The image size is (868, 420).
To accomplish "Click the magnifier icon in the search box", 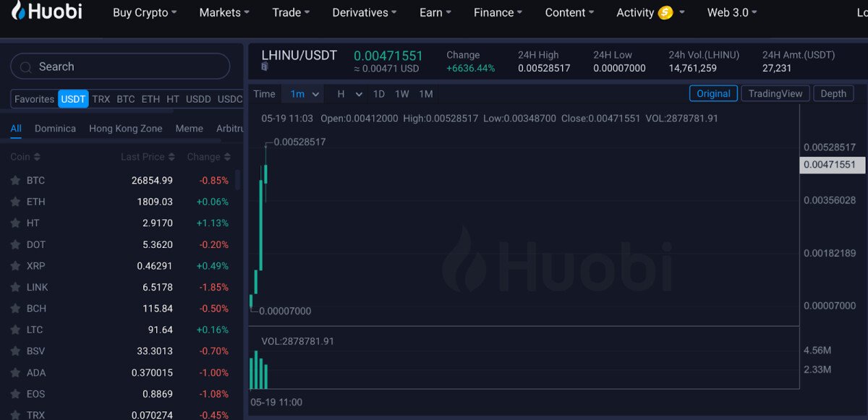I will 26,67.
